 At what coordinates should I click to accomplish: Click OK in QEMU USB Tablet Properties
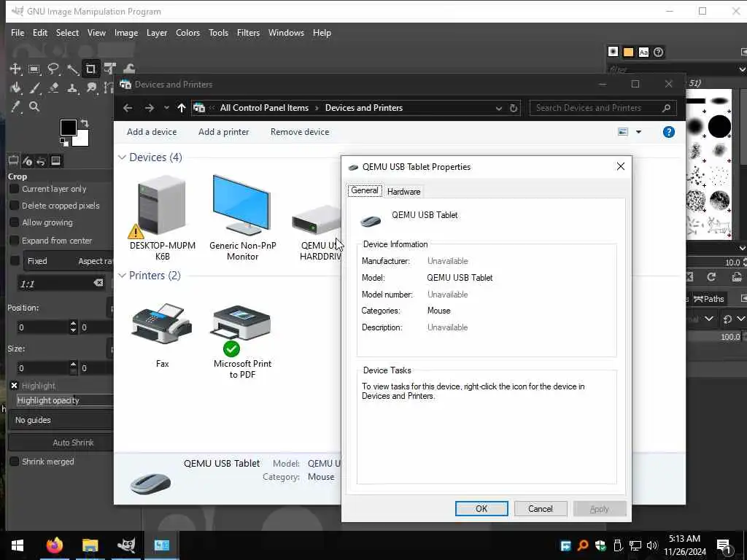(481, 508)
